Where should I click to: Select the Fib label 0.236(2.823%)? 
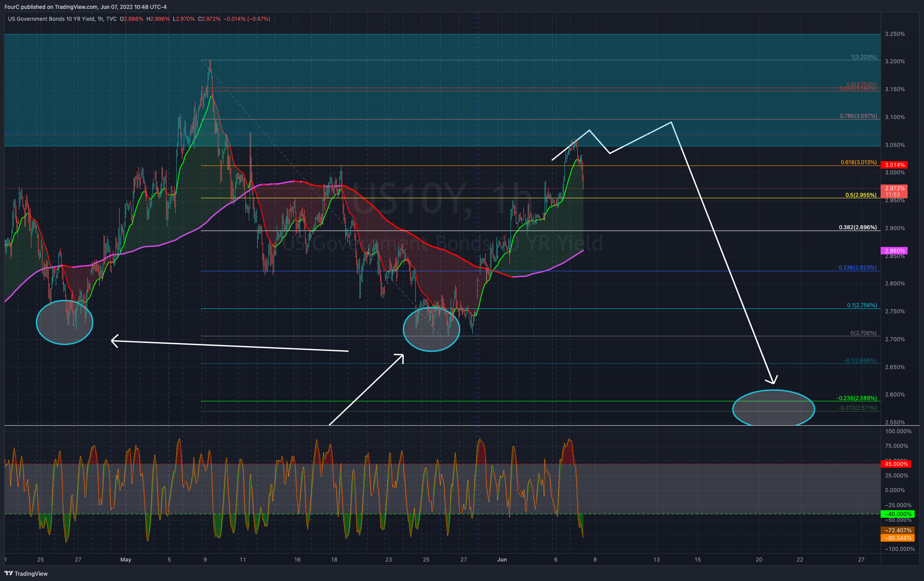(x=858, y=268)
